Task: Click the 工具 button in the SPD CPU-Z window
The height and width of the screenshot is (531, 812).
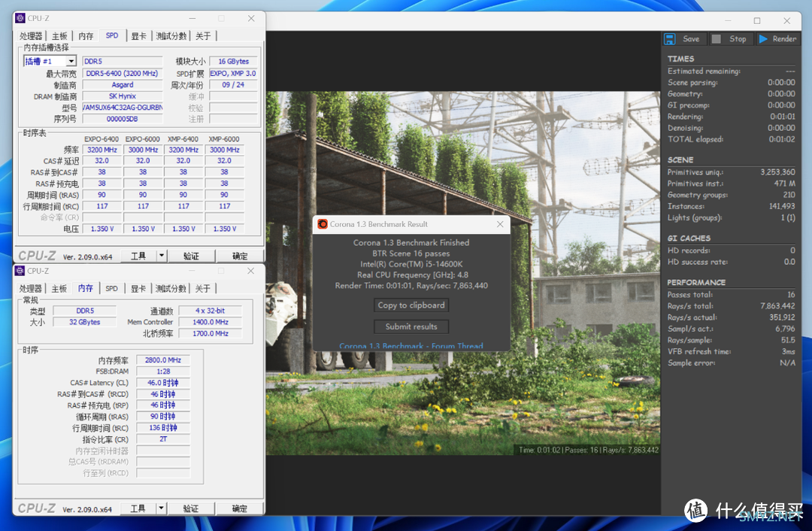Action: click(x=138, y=256)
